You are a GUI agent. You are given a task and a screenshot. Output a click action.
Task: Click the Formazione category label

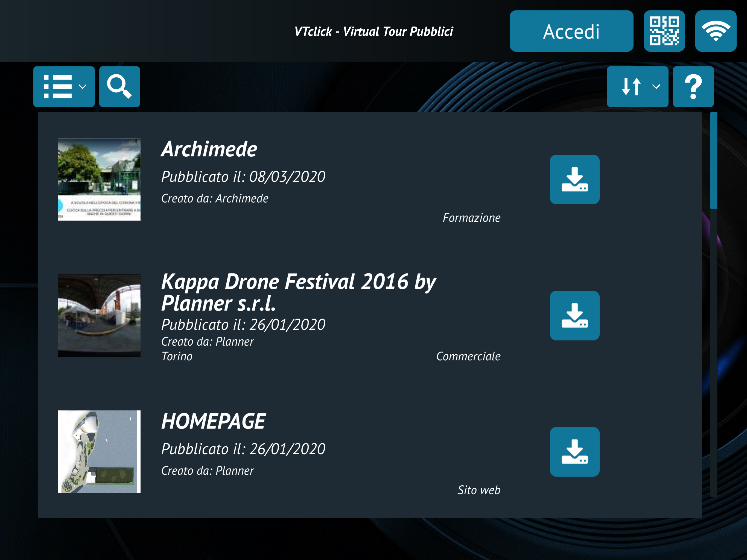(x=471, y=218)
